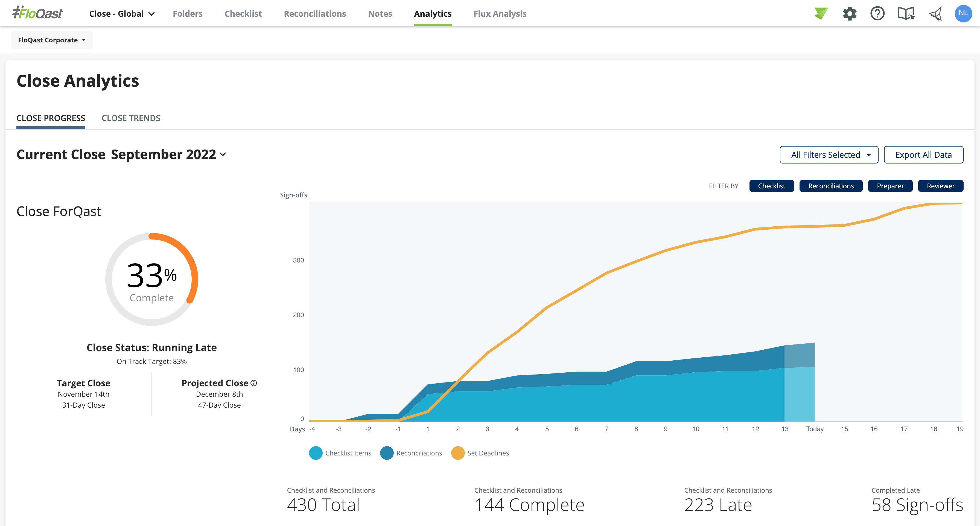Switch to the Close Trends tab
Viewport: 980px width, 526px height.
(x=131, y=118)
